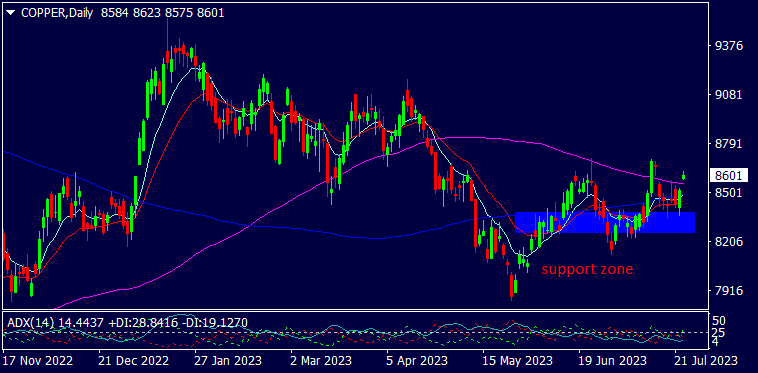Select the ADX scale value 50

pyautogui.click(x=720, y=321)
